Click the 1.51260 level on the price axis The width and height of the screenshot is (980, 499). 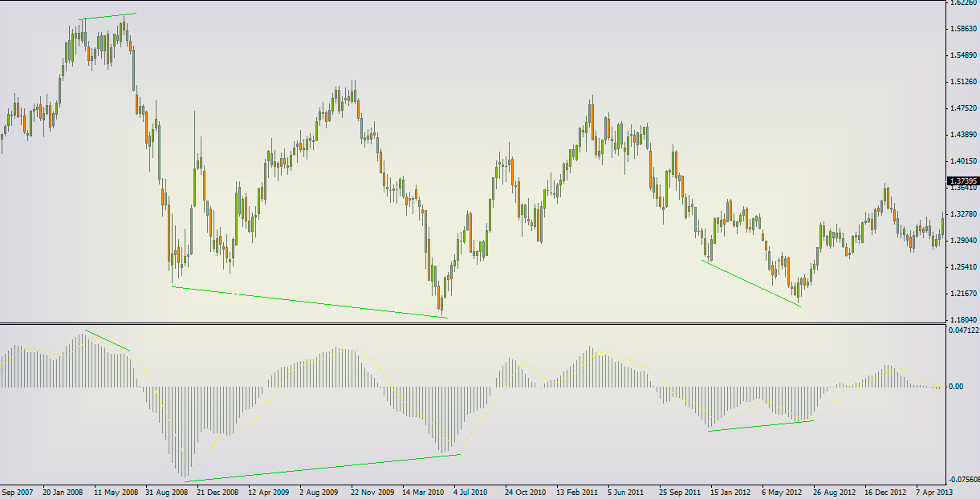tap(963, 82)
